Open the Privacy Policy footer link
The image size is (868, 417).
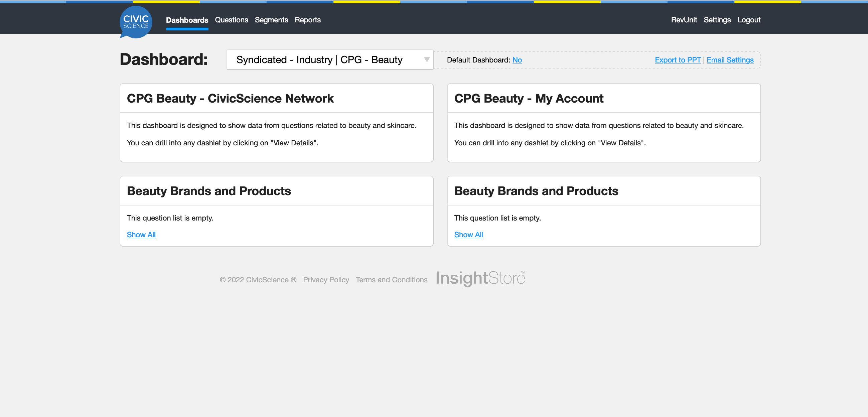click(x=326, y=280)
